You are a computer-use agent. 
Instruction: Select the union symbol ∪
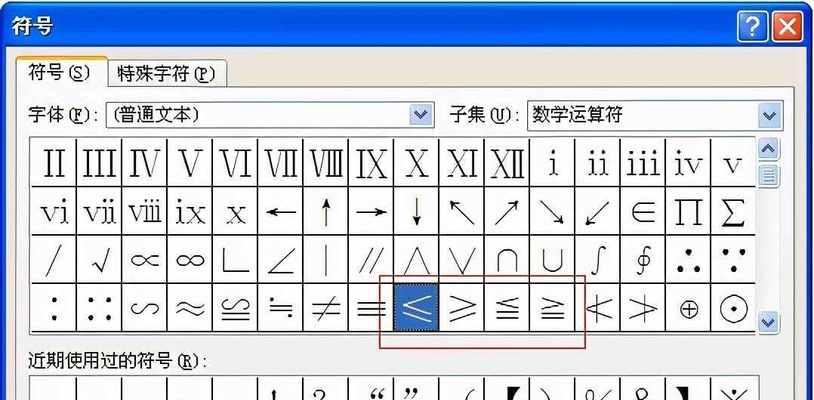click(552, 259)
